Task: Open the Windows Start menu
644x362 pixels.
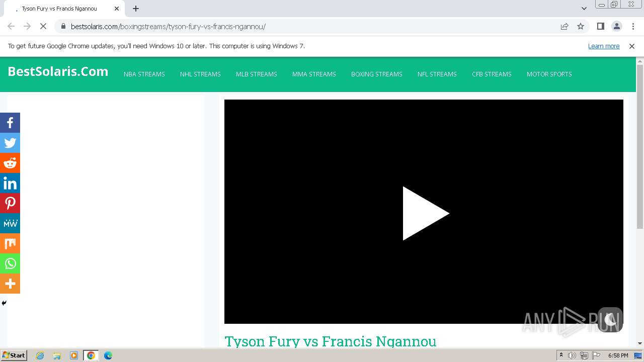Action: point(14,355)
